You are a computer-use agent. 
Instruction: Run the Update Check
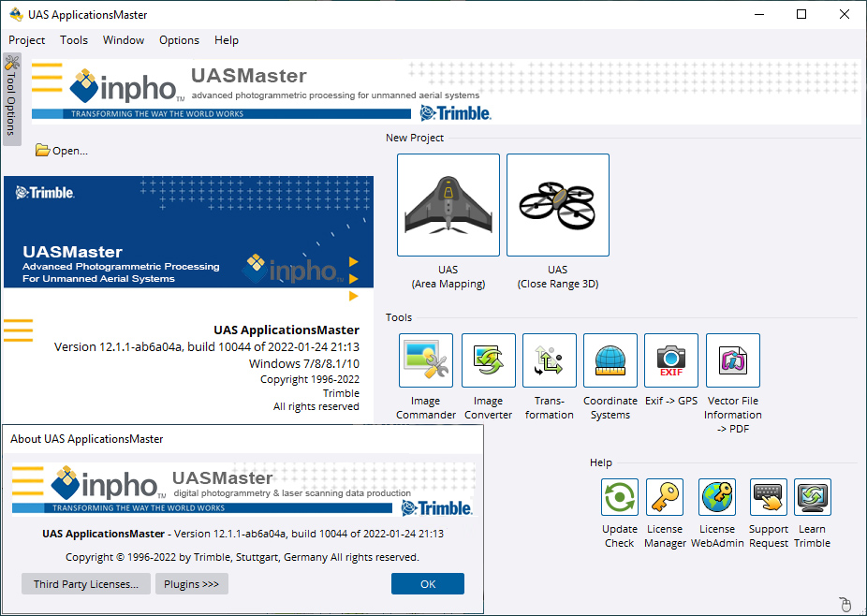(620, 497)
